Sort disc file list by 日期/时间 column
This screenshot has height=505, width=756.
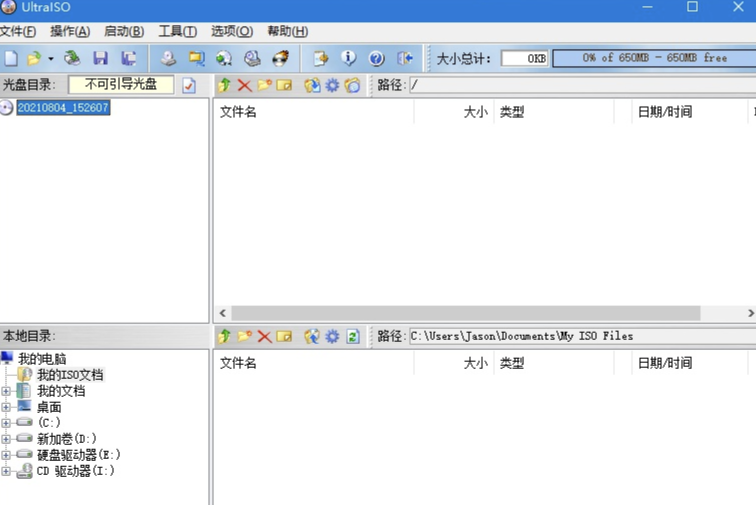(x=689, y=112)
